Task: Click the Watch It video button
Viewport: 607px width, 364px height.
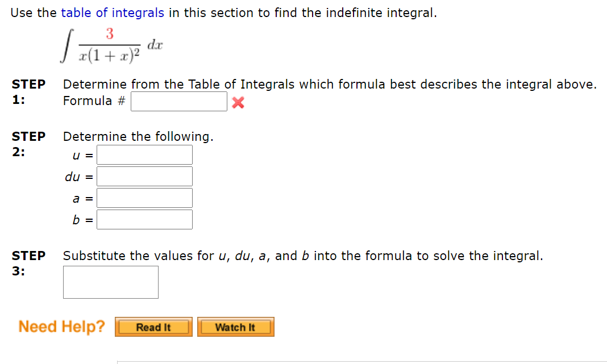Action: click(235, 327)
